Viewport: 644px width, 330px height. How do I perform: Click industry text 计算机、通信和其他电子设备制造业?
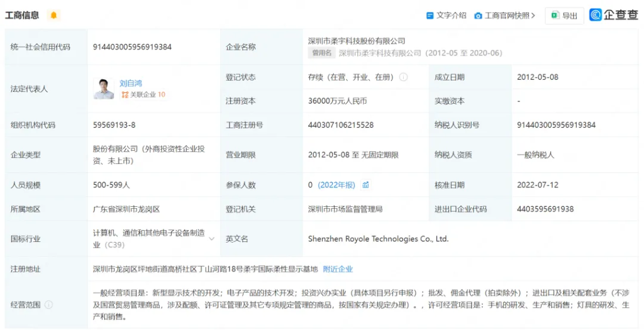pos(149,238)
